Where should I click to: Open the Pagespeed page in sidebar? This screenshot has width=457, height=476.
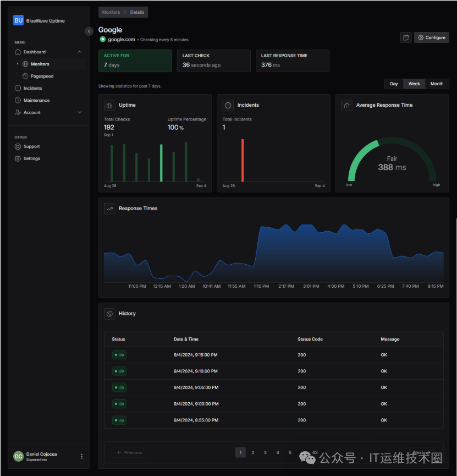point(42,76)
